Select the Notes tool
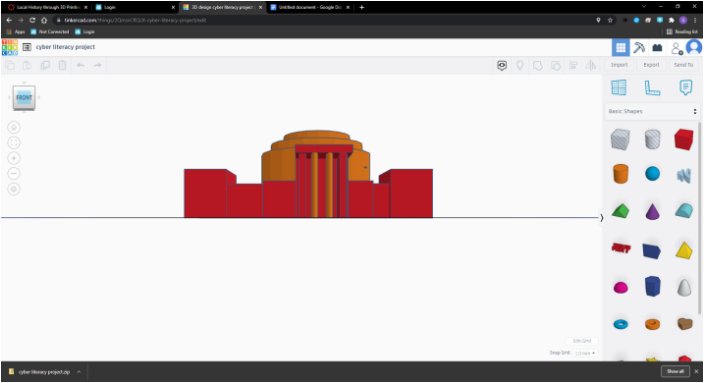The image size is (706, 383). (x=686, y=88)
